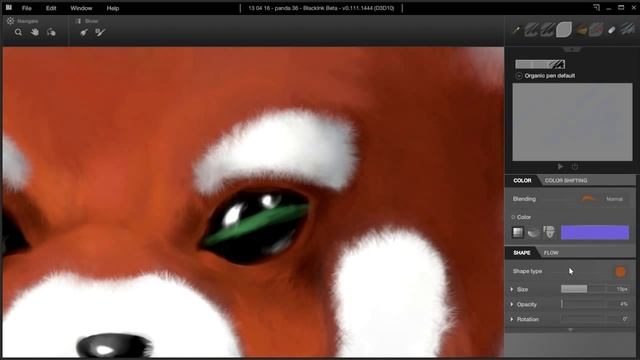The width and height of the screenshot is (640, 360).
Task: Choose the first dark pencil brush preset
Action: [x=531, y=29]
